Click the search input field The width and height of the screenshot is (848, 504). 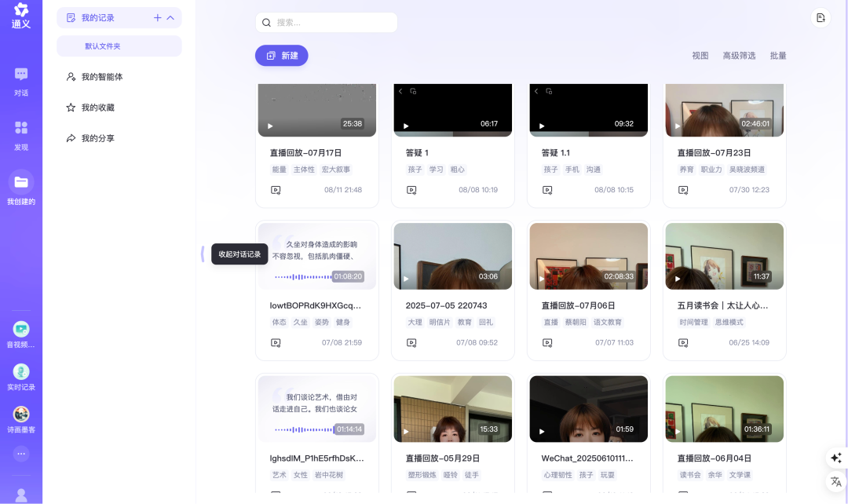(x=326, y=23)
